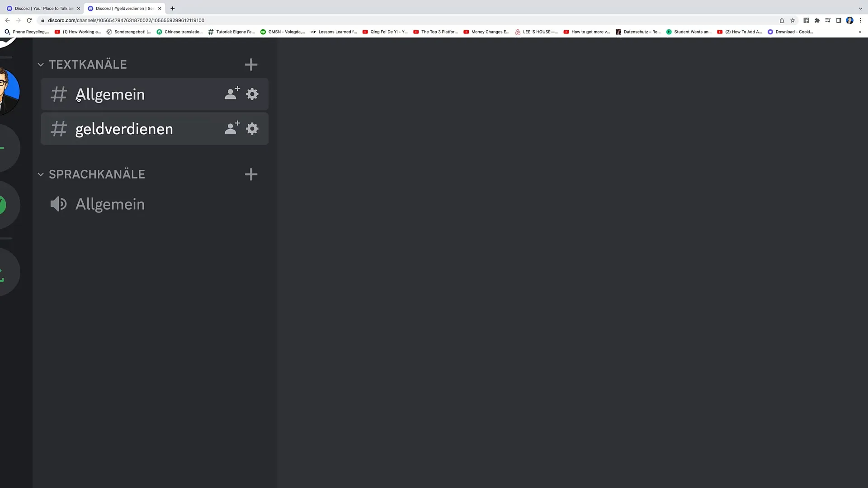This screenshot has height=488, width=868.
Task: View site info via the lock icon
Action: point(43,20)
